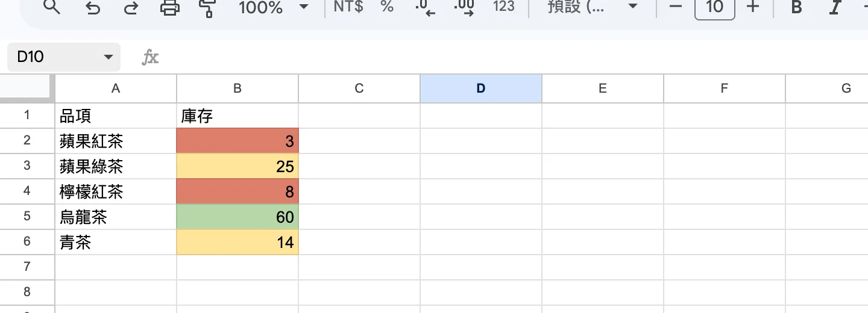Apply percent format
The width and height of the screenshot is (868, 313).
(x=387, y=7)
